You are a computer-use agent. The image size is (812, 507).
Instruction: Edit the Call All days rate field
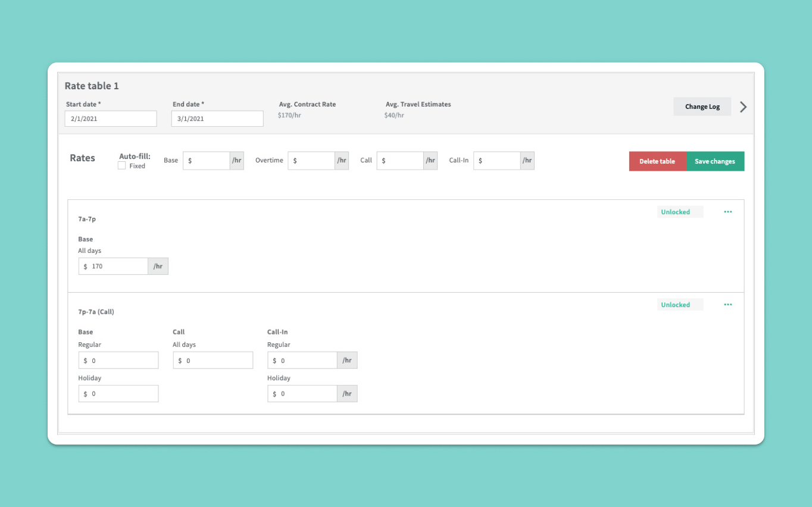213,361
